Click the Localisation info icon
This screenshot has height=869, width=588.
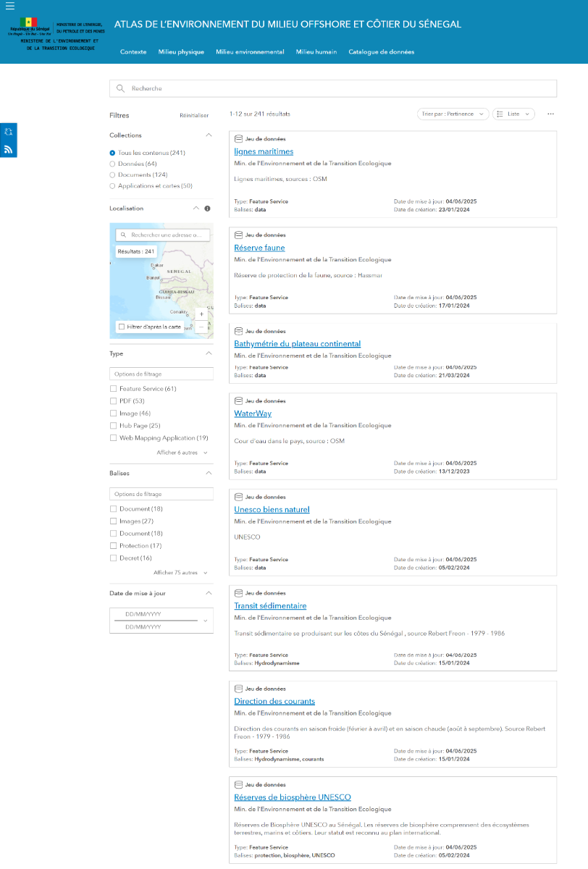coord(207,209)
